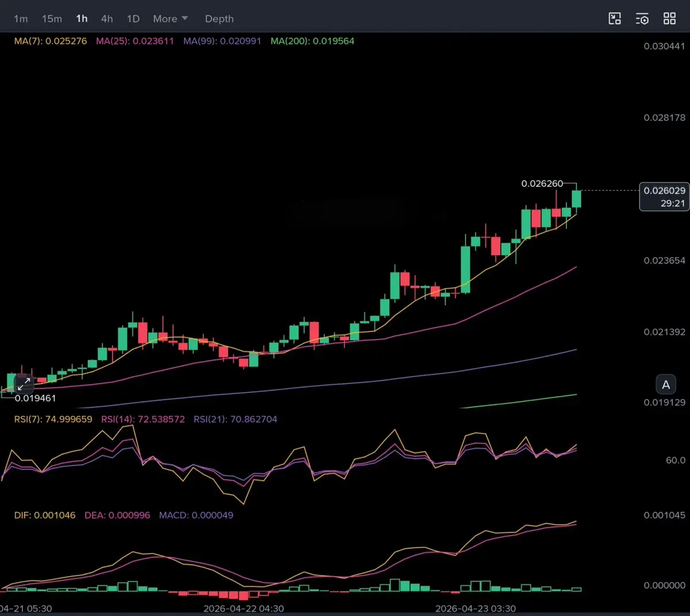
Task: Open the indicator settings icon
Action: (x=642, y=18)
